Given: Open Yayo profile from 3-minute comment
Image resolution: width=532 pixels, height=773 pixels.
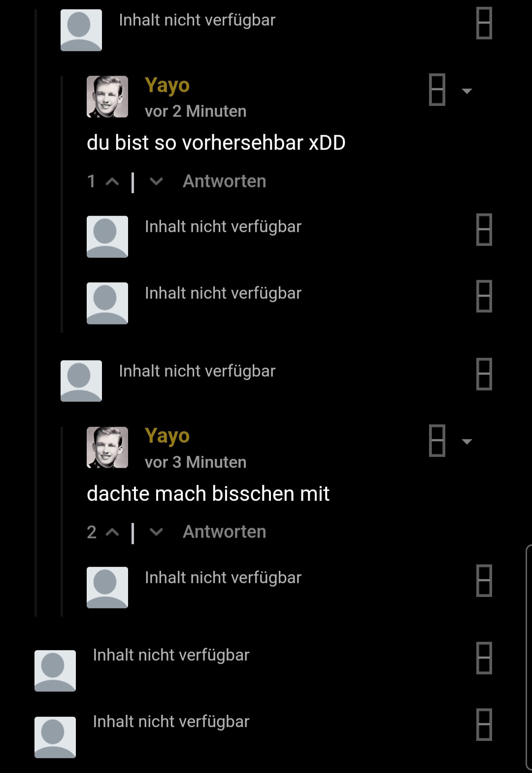Looking at the screenshot, I should (x=167, y=436).
